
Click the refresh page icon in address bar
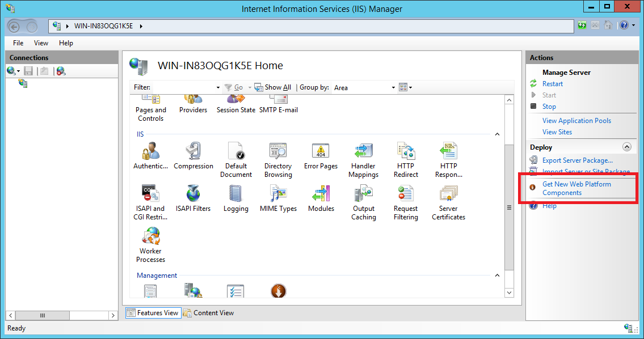582,25
